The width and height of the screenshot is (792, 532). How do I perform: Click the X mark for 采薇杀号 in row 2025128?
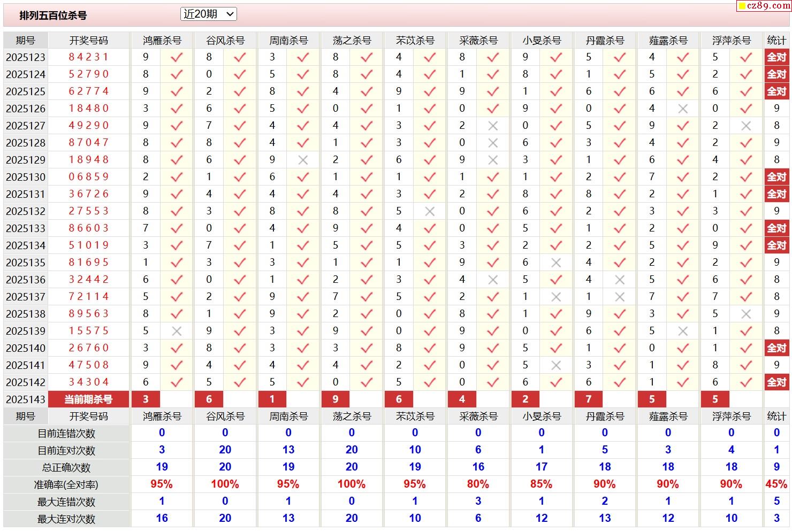point(493,143)
